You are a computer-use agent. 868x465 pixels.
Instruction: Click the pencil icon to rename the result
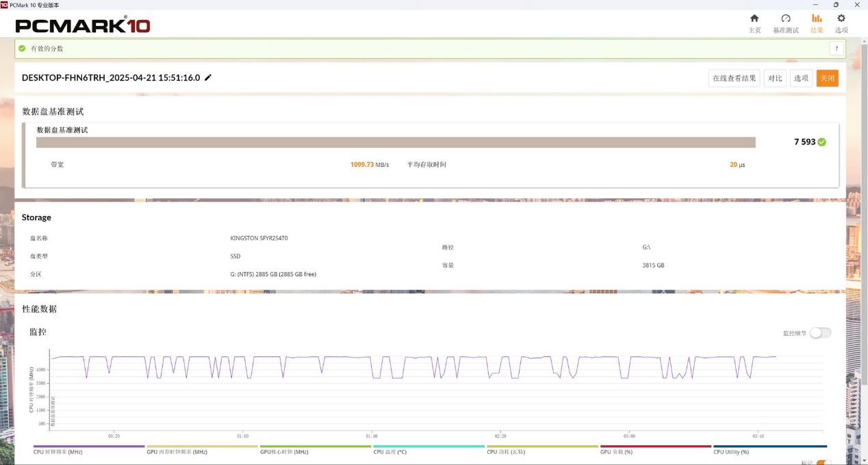tap(208, 78)
